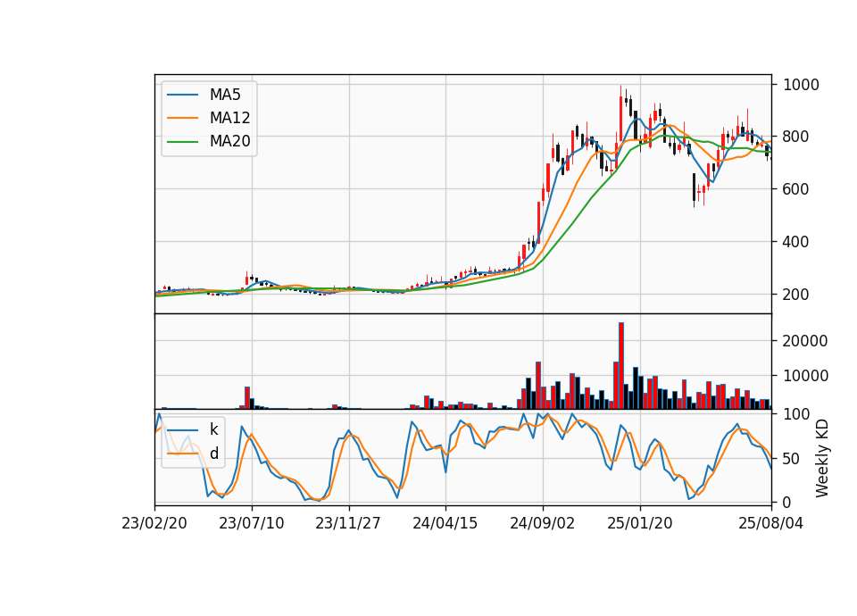Click the orange MA12 legend line sample
The width and height of the screenshot is (857, 616).
182,118
